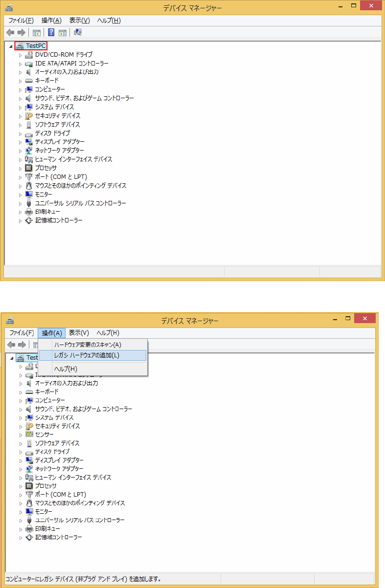Click センサー icon in lower window

click(x=29, y=435)
